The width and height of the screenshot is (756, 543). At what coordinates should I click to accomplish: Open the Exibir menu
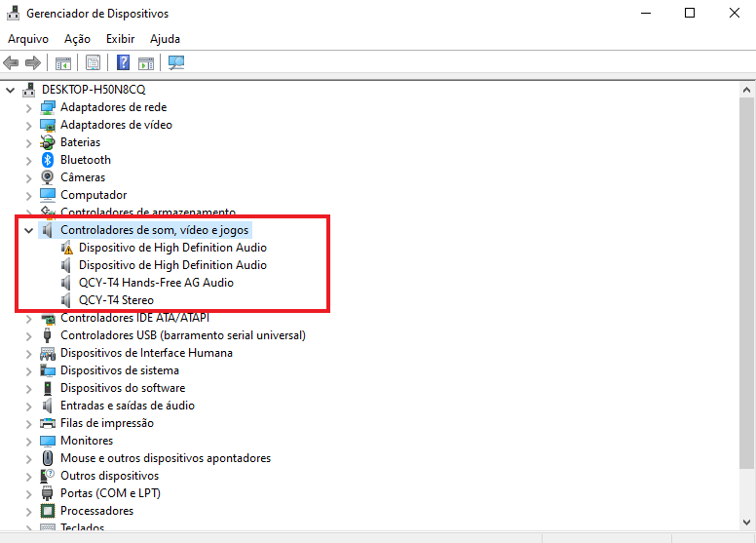pyautogui.click(x=121, y=39)
